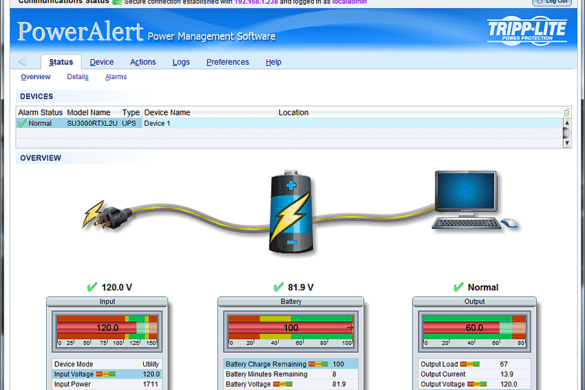Image resolution: width=585 pixels, height=390 pixels.
Task: Click the device list scroll up arrow
Action: (x=567, y=123)
